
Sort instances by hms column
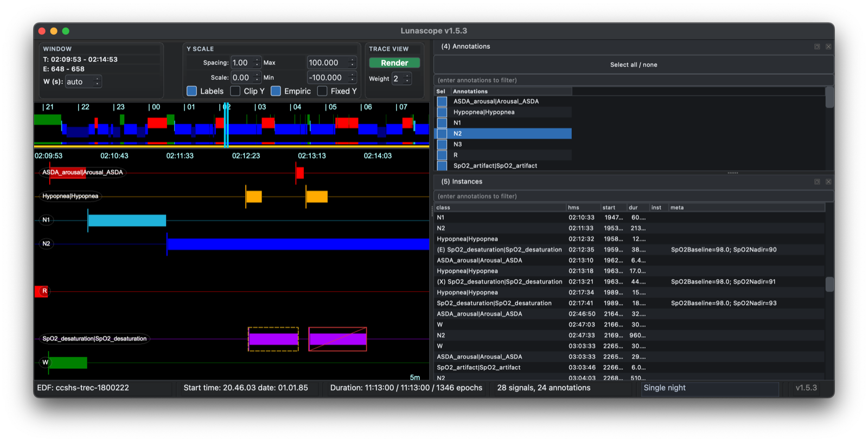583,208
